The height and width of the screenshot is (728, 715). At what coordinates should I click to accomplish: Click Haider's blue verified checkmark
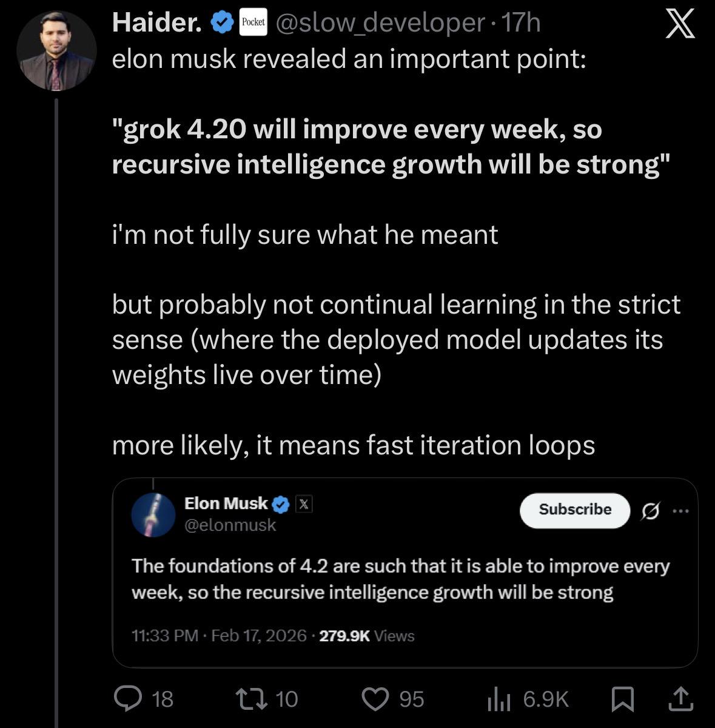tap(221, 23)
